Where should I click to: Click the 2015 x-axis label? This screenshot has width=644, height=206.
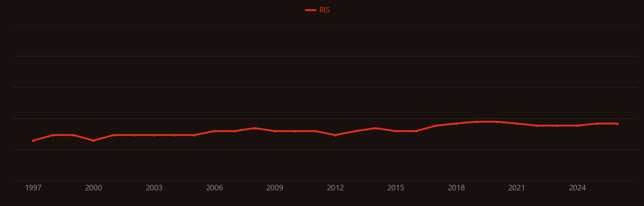396,188
